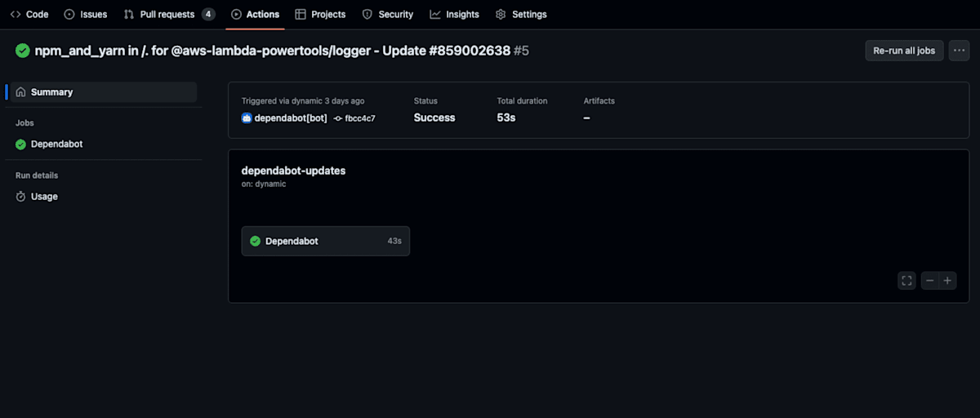Click the Issues circle icon
980x418 pixels.
[x=69, y=14]
